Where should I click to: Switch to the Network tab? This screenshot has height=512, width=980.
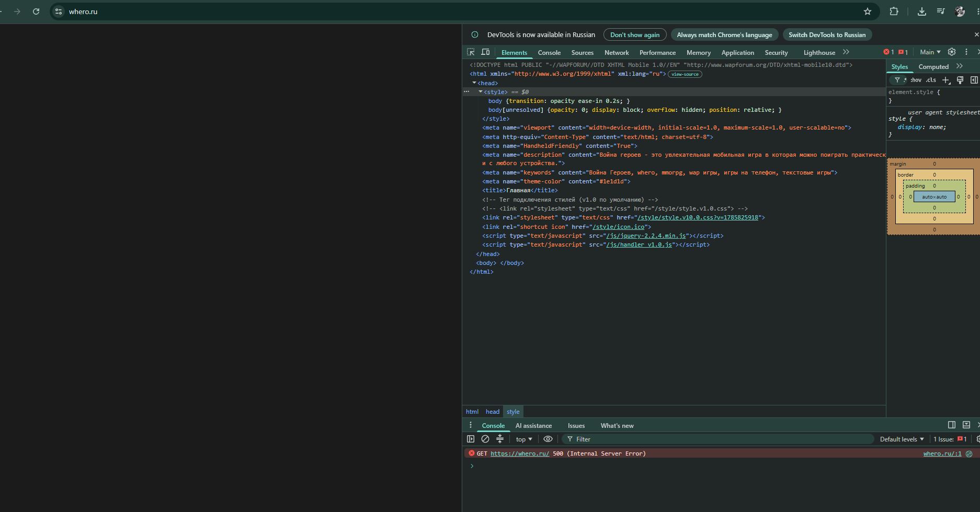(x=617, y=52)
